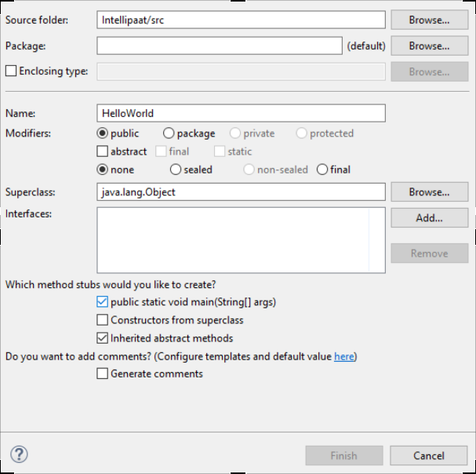Uncheck Inherited abstract methods
Image resolution: width=476 pixels, height=474 pixels.
click(x=102, y=338)
